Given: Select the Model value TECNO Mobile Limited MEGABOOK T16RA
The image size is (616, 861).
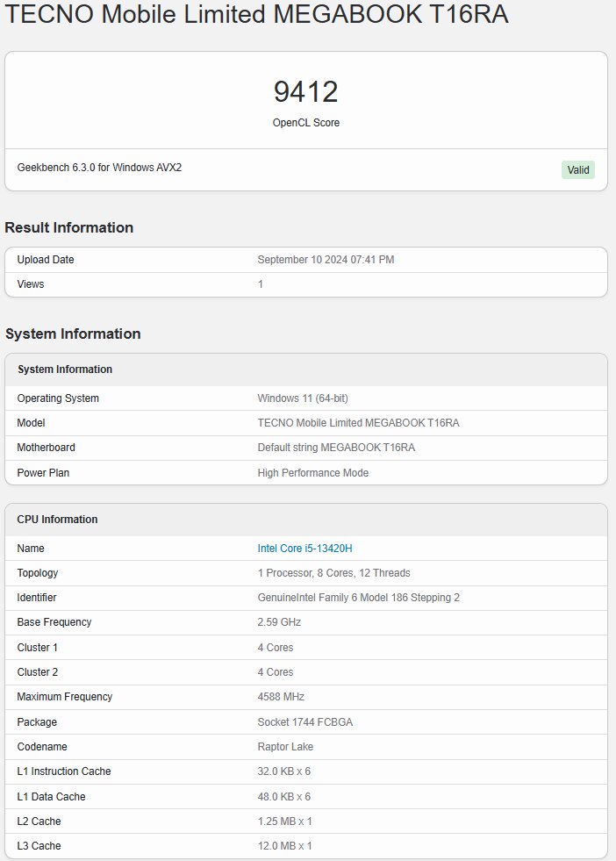Looking at the screenshot, I should (359, 423).
